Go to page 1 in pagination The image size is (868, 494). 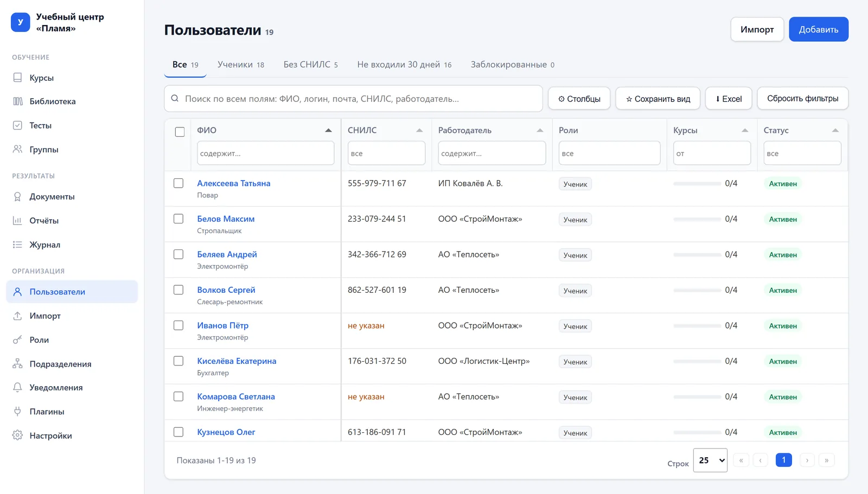784,460
